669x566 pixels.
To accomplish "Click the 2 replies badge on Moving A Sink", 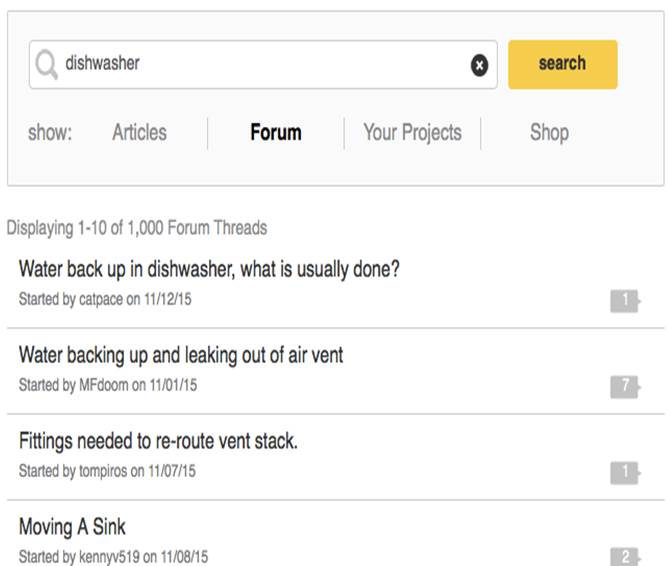I will 624,557.
